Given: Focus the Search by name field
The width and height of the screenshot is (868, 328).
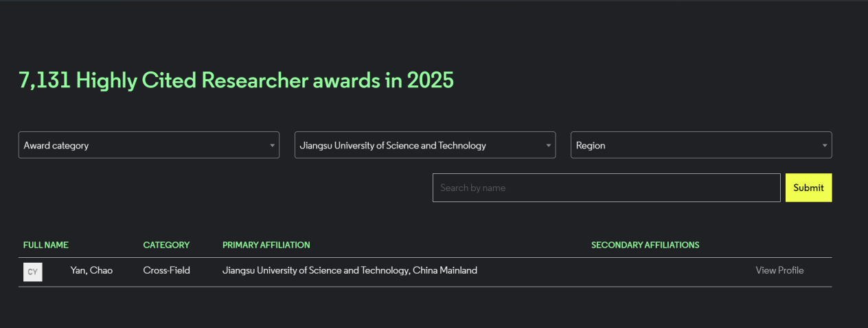Looking at the screenshot, I should point(606,188).
